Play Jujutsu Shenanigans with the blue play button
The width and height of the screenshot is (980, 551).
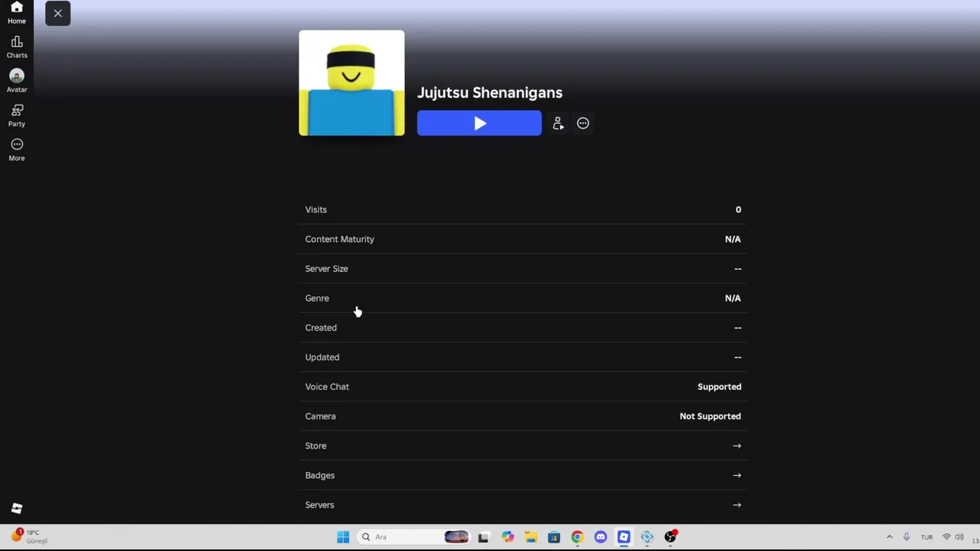[x=479, y=123]
